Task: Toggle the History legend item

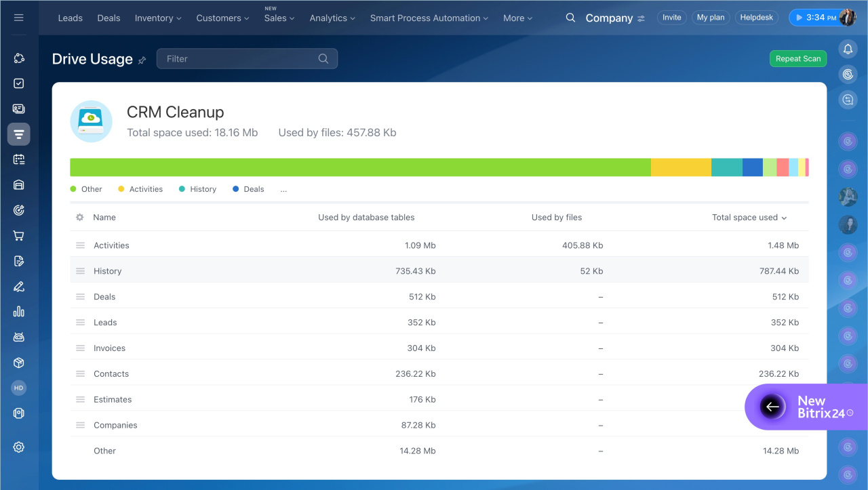Action: pos(197,189)
